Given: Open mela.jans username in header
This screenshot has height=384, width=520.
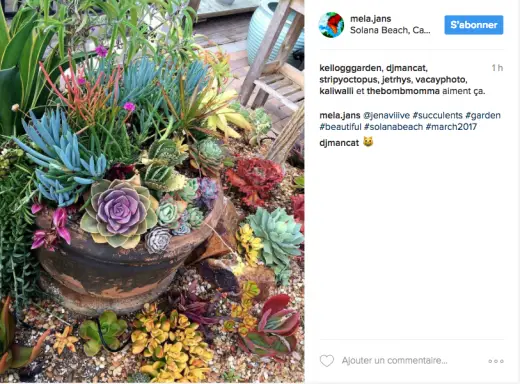Looking at the screenshot, I should pos(370,19).
